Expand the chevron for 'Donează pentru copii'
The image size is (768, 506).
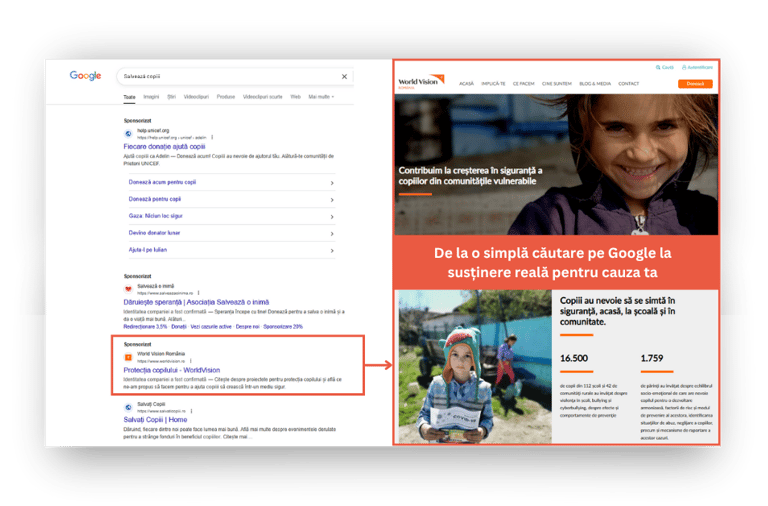[x=332, y=200]
